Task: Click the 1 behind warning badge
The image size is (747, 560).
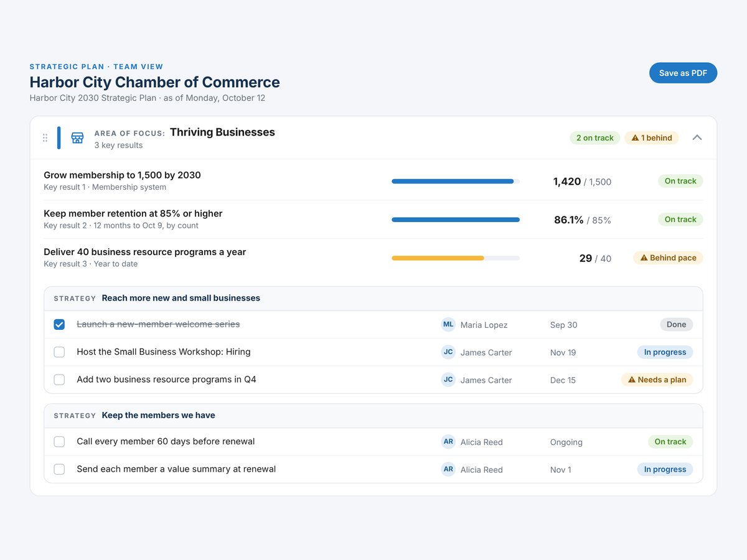Action: tap(651, 138)
